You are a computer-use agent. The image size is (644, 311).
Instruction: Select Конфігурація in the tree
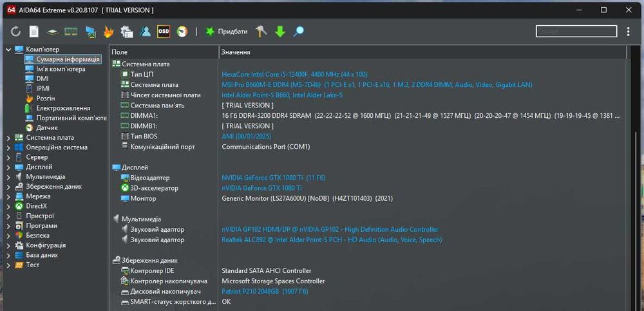(x=46, y=245)
